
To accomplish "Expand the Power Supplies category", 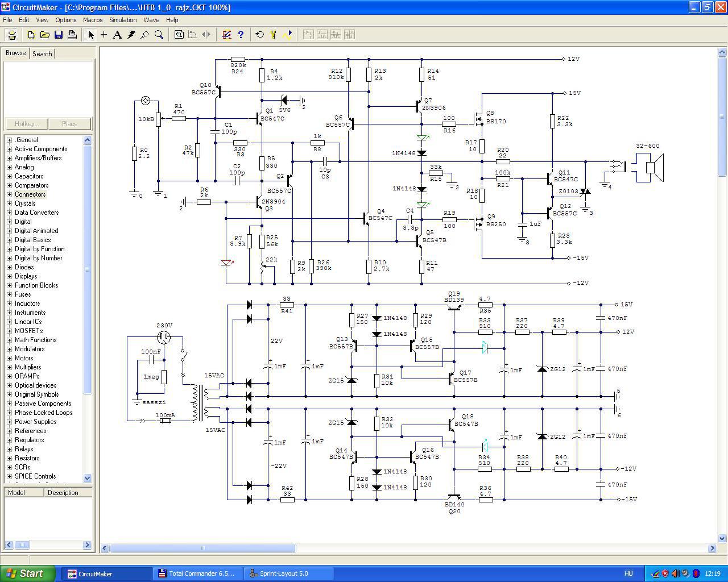I will point(9,422).
